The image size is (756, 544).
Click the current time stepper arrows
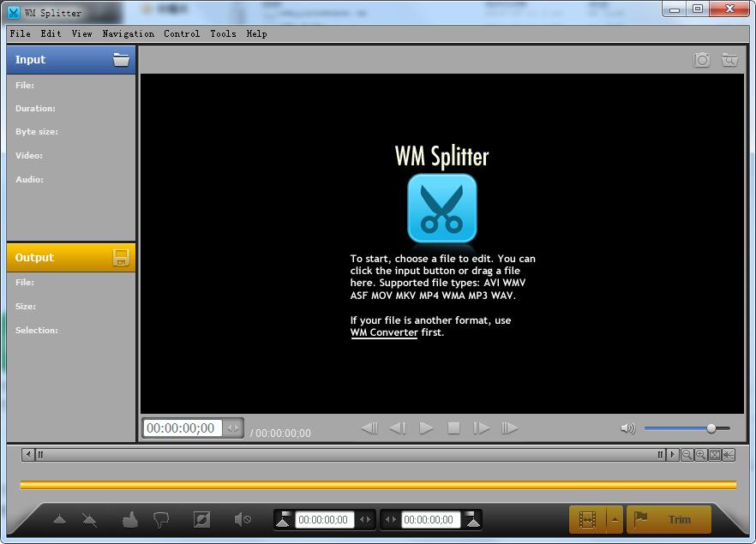[233, 428]
